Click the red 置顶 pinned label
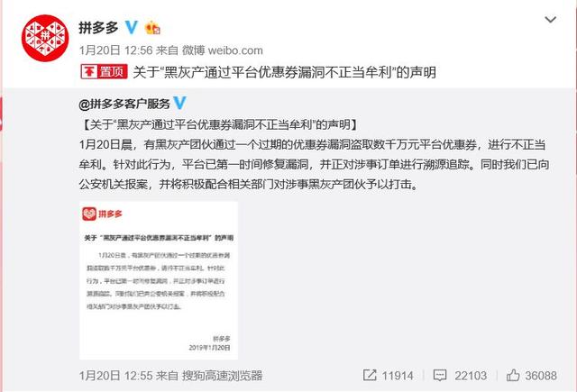Image resolution: width=577 pixels, height=392 pixels. pyautogui.click(x=105, y=72)
